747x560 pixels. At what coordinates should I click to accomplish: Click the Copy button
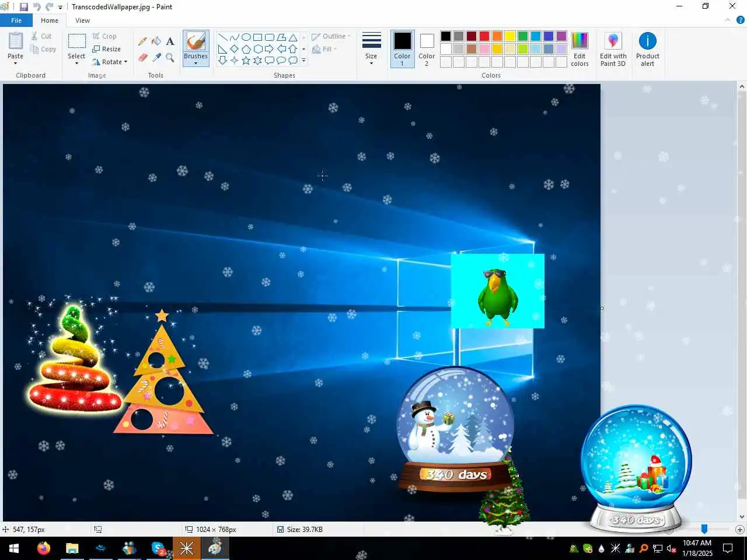pos(43,49)
